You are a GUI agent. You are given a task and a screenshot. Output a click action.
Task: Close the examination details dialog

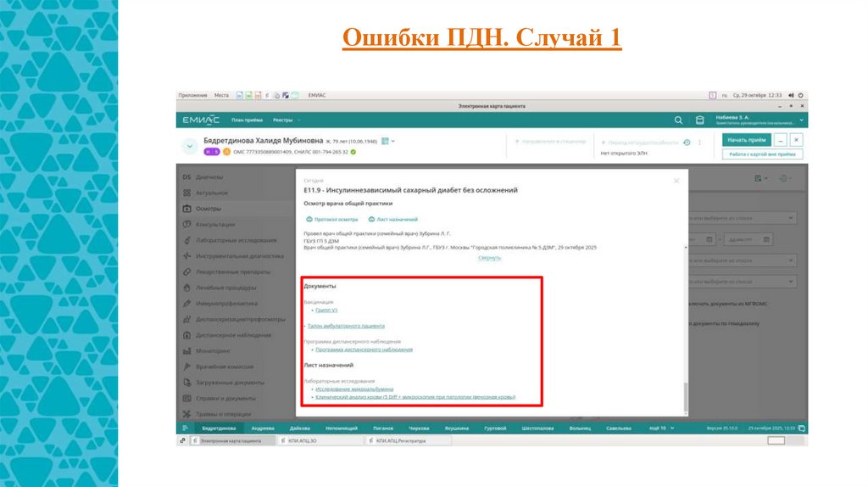tap(676, 182)
